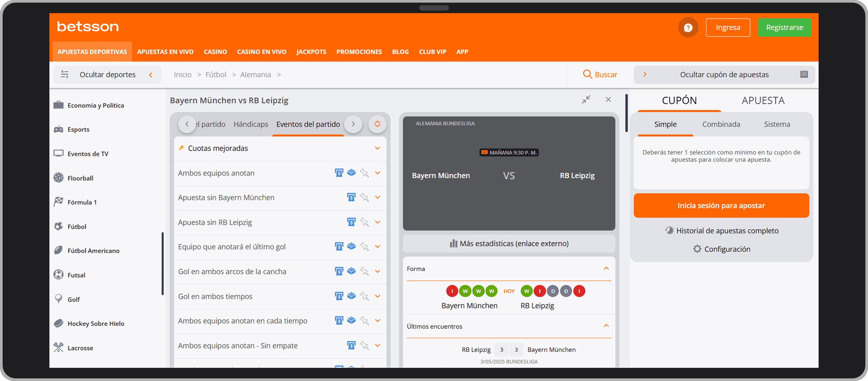The width and height of the screenshot is (868, 381).
Task: Select Combinada bet type tab
Action: (721, 124)
